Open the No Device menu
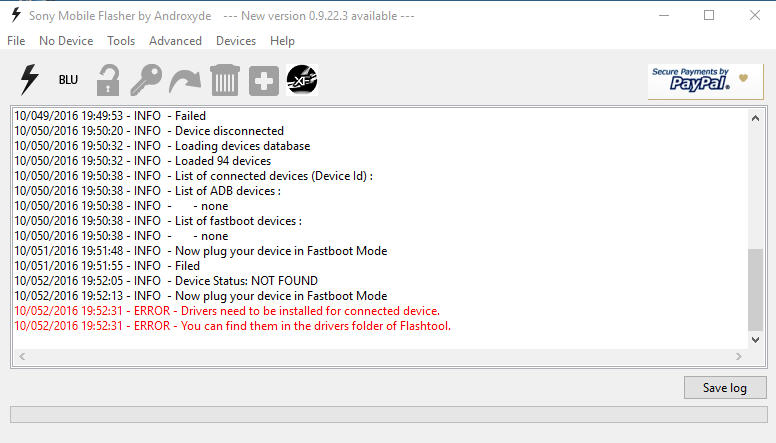 click(x=66, y=41)
